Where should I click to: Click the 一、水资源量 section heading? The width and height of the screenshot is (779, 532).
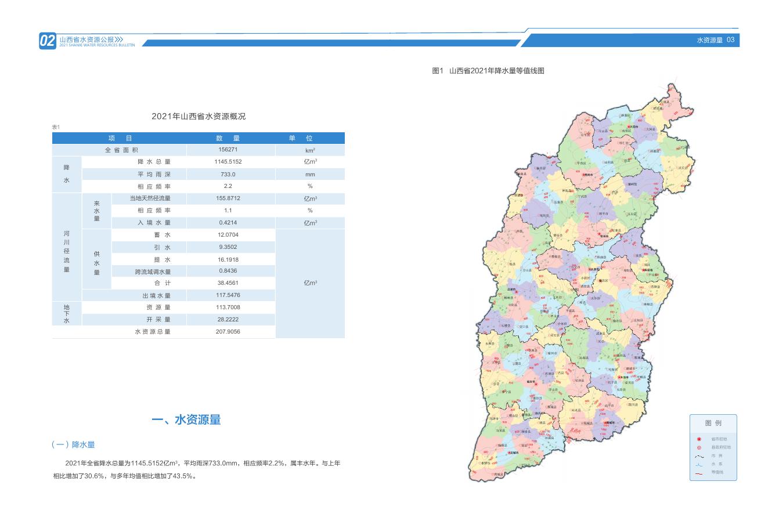(186, 420)
